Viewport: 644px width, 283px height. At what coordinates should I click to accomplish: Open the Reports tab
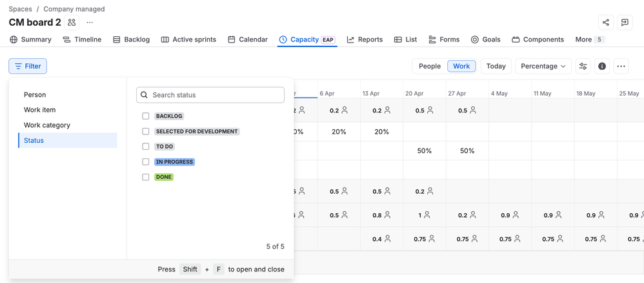point(365,39)
